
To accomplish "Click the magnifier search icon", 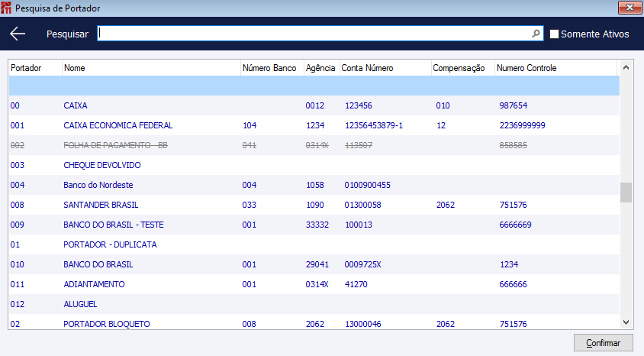I will [536, 34].
